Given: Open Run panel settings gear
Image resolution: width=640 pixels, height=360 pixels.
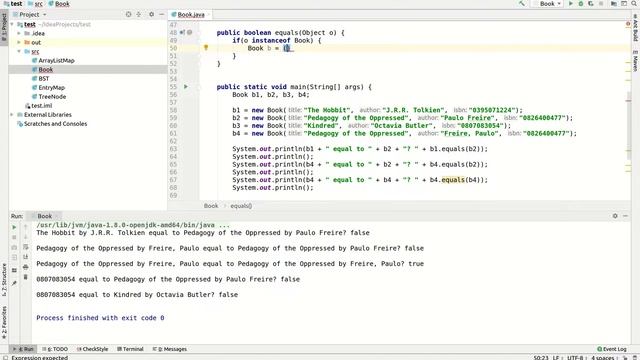Looking at the screenshot, I should point(615,216).
